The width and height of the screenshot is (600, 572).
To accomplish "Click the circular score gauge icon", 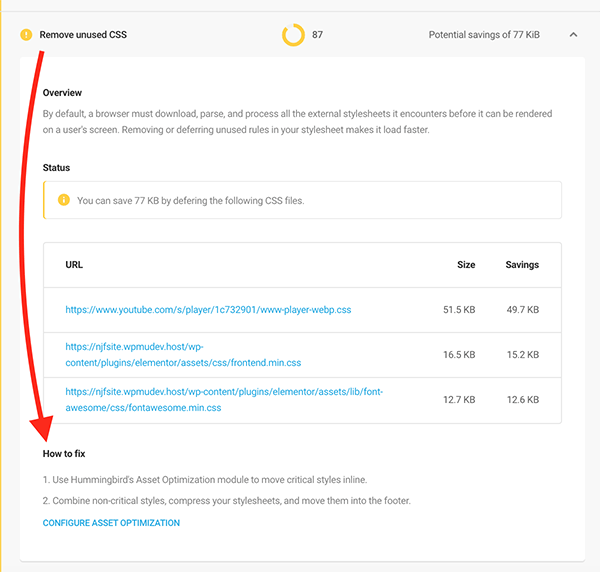I will [x=293, y=35].
